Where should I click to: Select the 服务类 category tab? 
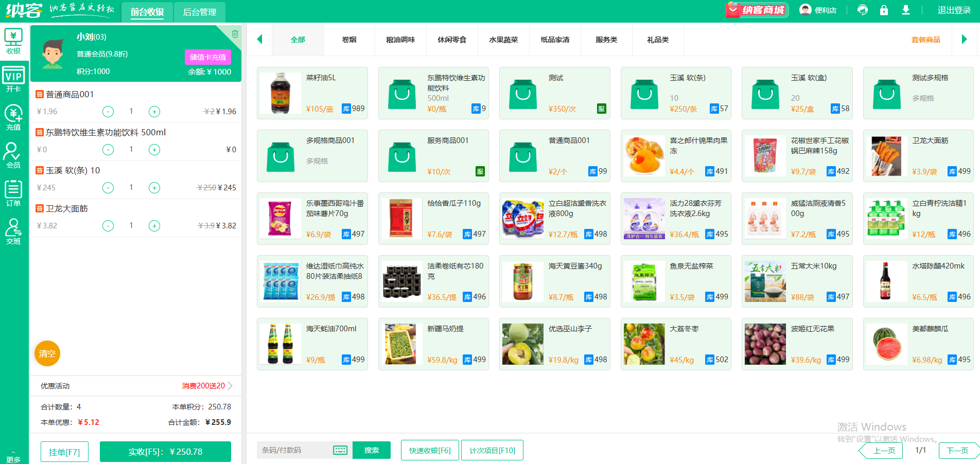606,40
